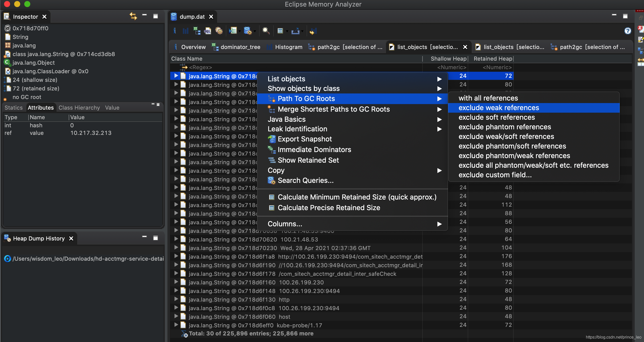
Task: Click the Regex filter field
Action: coord(201,67)
